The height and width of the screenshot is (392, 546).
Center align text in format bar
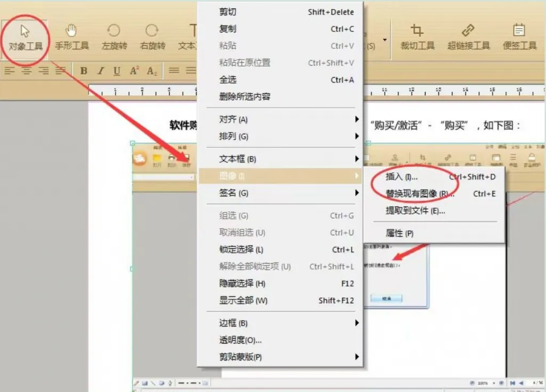(27, 71)
